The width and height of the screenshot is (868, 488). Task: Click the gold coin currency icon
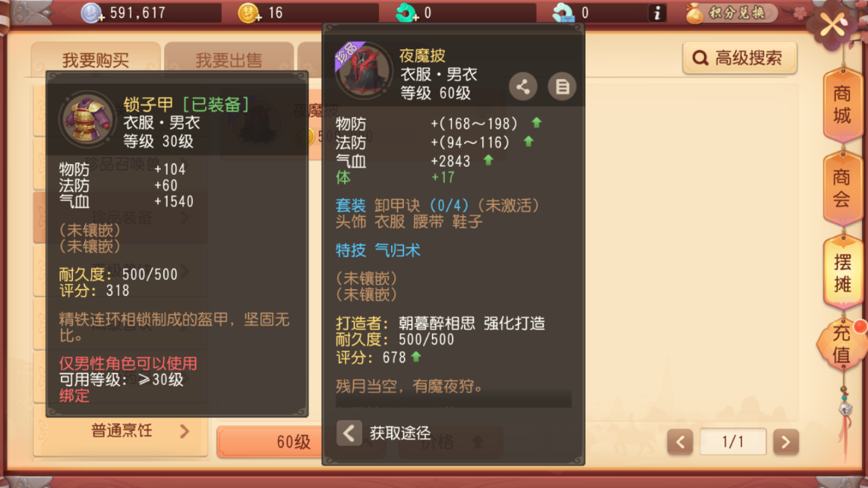tap(248, 13)
